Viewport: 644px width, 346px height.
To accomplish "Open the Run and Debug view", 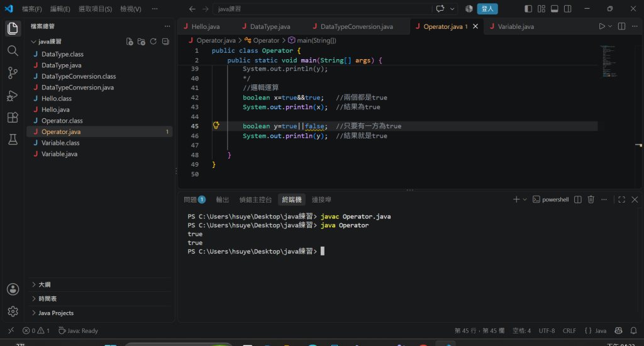I will point(13,96).
